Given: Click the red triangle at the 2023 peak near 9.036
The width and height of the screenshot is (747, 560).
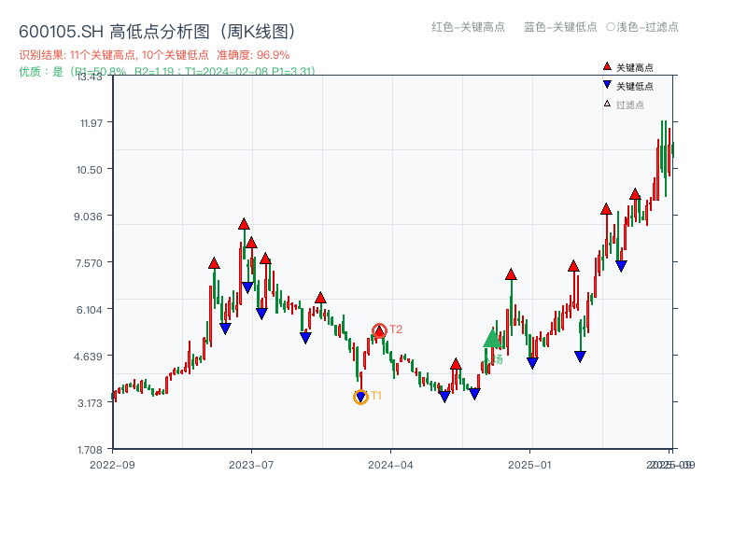Looking at the screenshot, I should click(244, 222).
